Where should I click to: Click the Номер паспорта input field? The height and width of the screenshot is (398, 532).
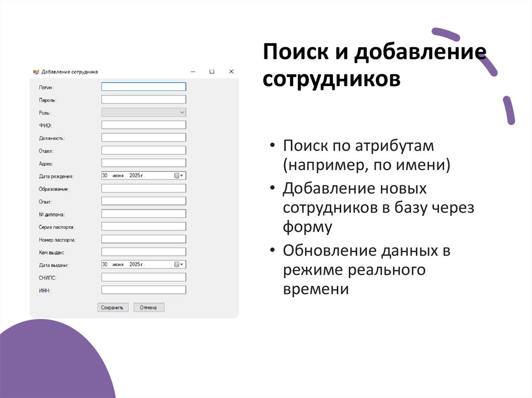[143, 239]
